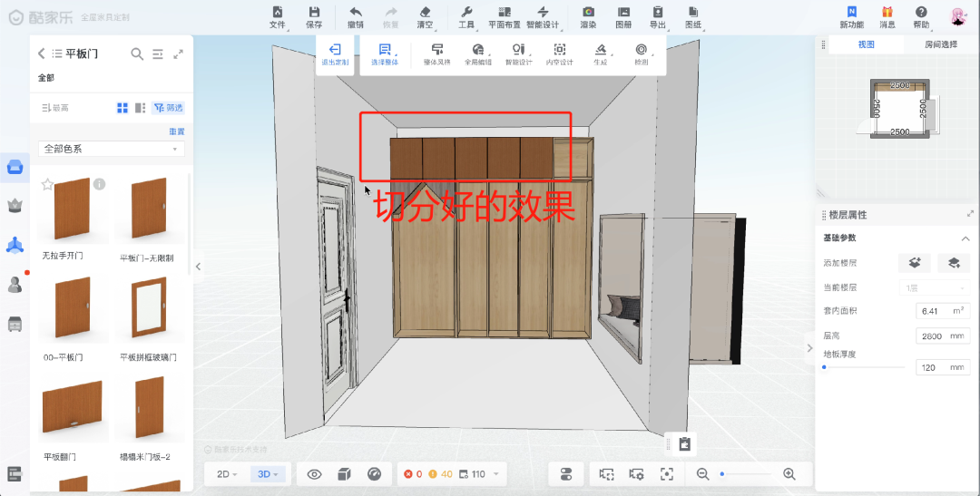This screenshot has height=496, width=980.
Task: Open the cabinet sidebar icon
Action: click(15, 325)
